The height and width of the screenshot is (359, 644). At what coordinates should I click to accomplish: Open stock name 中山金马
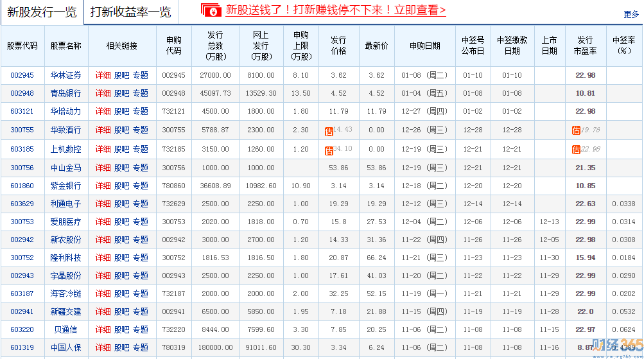tap(65, 168)
